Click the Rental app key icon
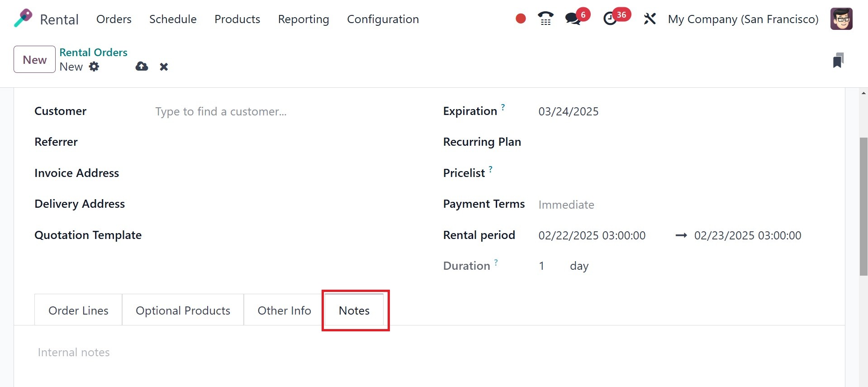868x387 pixels. click(x=23, y=19)
